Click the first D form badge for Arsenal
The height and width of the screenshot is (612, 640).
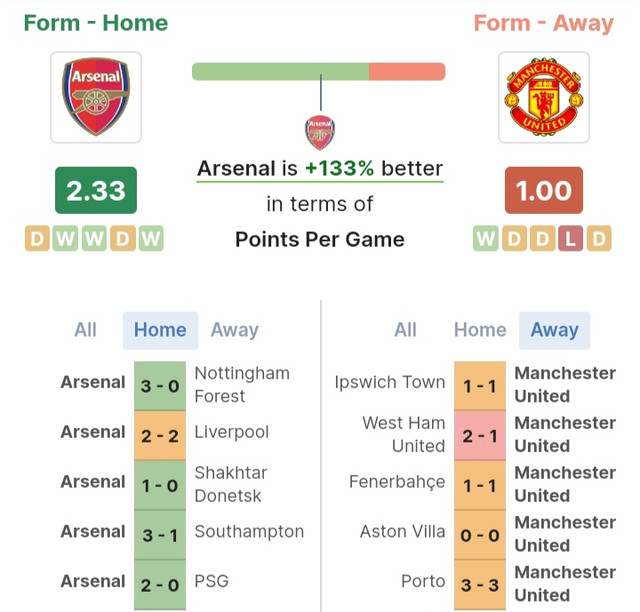pos(37,238)
